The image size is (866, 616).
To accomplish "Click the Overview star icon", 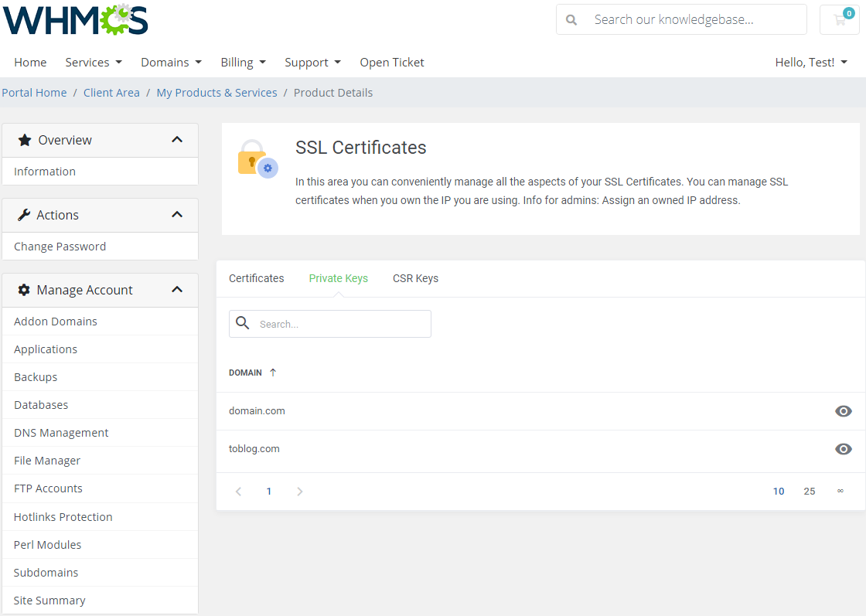I will point(25,140).
